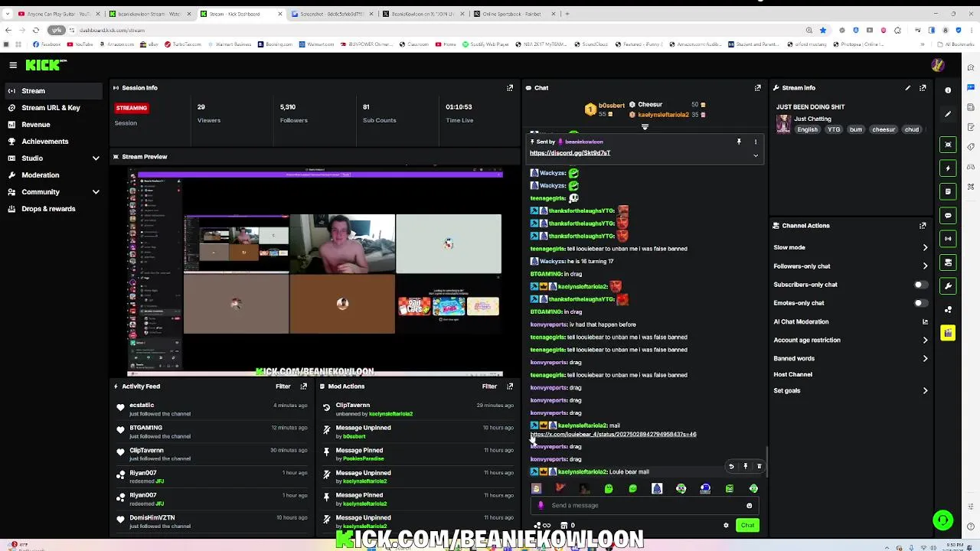This screenshot has width=980, height=551.
Task: Click the ClipTavernn unbanned mod action
Action: 419,409
